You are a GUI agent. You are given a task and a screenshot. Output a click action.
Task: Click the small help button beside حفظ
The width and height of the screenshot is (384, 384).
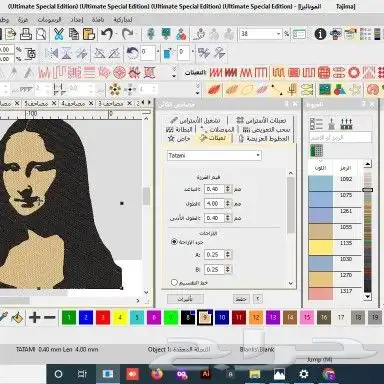pyautogui.click(x=258, y=298)
